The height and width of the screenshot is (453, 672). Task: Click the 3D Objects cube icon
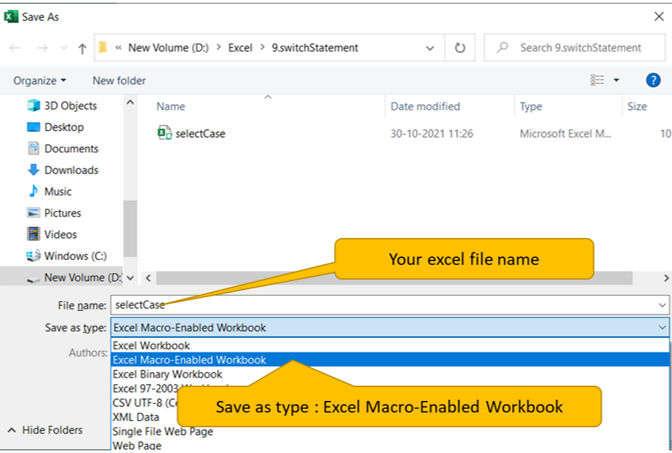pyautogui.click(x=33, y=105)
